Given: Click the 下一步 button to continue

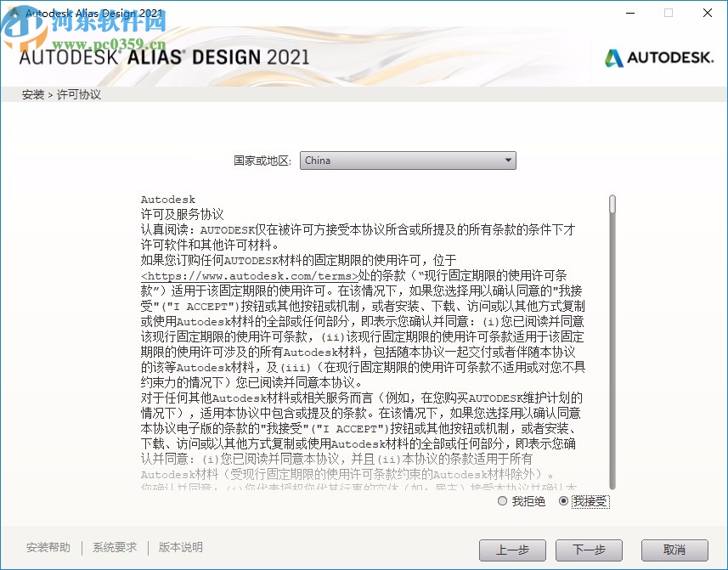Looking at the screenshot, I should pyautogui.click(x=589, y=550).
